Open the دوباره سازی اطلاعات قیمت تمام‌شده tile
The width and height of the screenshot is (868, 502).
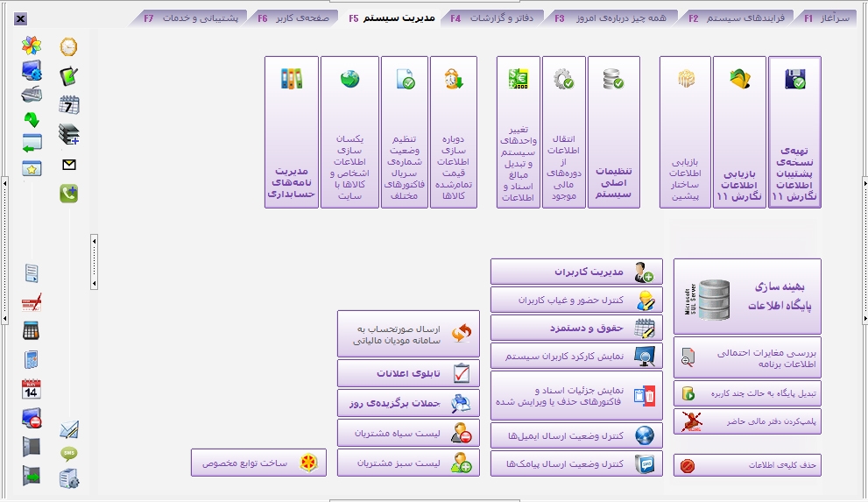click(x=454, y=132)
